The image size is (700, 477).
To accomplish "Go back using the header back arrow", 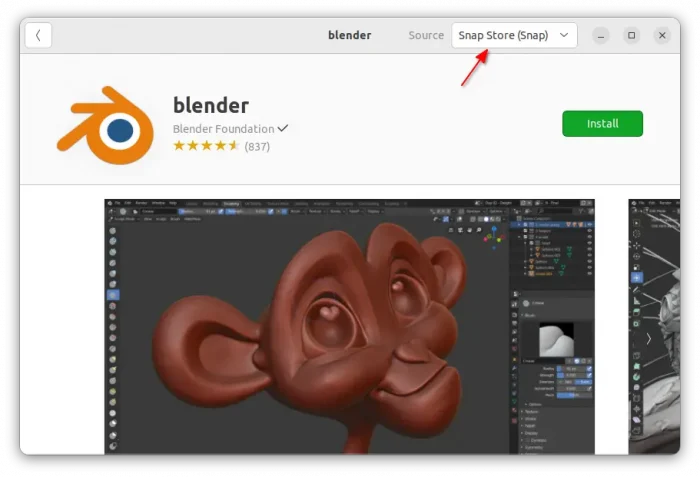I will click(x=38, y=35).
